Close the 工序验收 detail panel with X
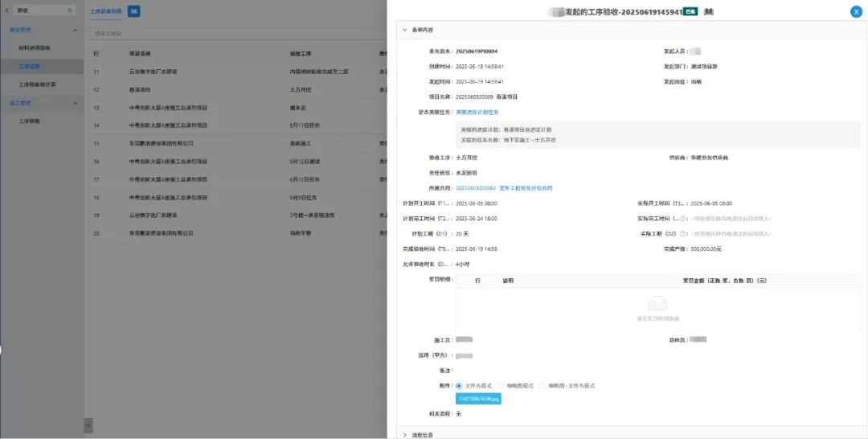The image size is (868, 439). tap(855, 12)
